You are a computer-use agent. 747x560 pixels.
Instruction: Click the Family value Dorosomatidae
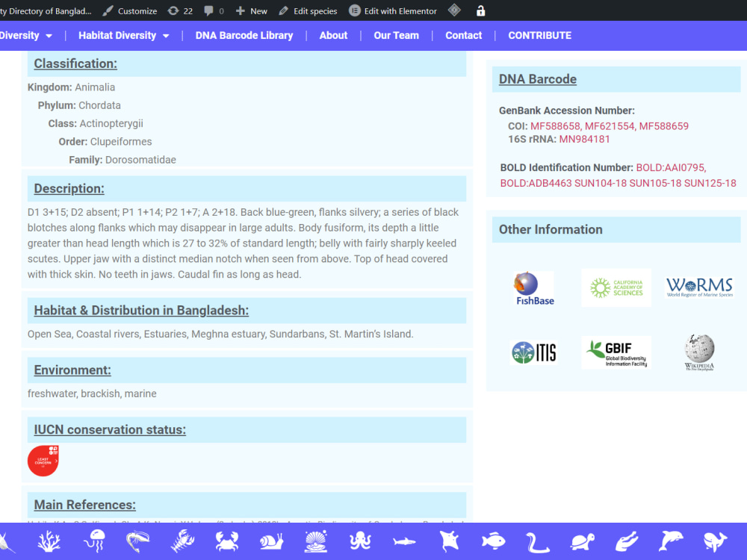click(x=140, y=160)
